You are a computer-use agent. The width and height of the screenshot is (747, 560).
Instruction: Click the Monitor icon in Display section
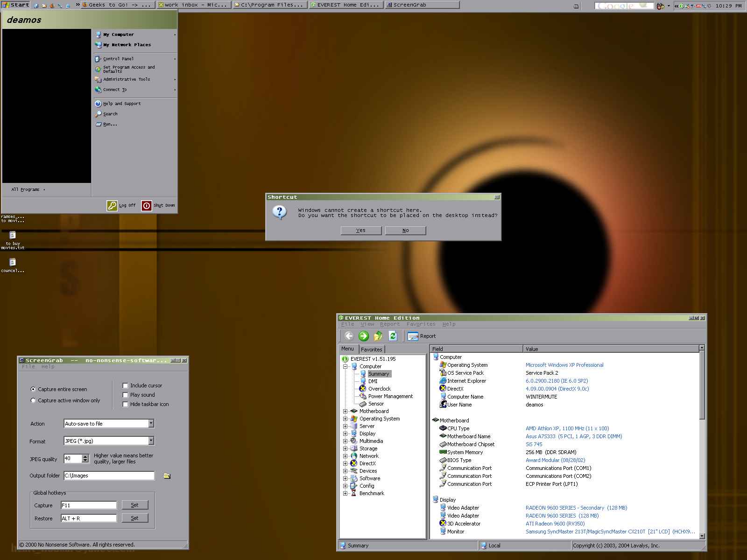click(443, 532)
